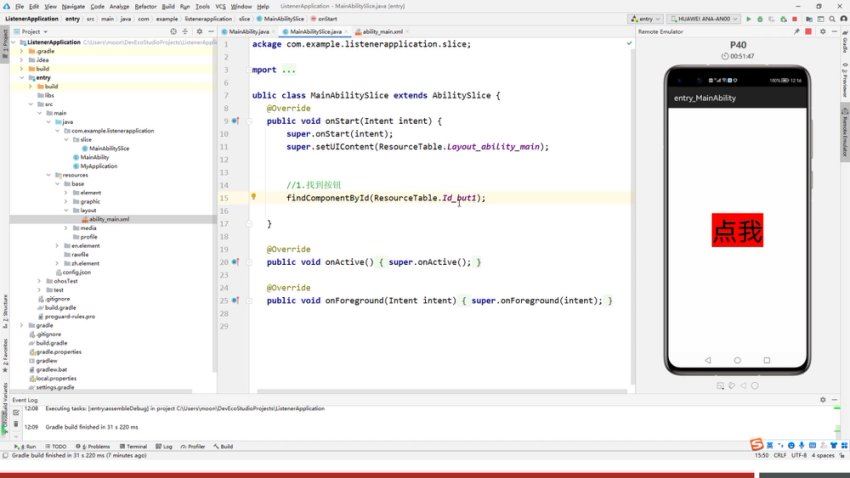Viewport: 850px width, 478px height.
Task: Collapse the resources folder
Action: coord(48,175)
